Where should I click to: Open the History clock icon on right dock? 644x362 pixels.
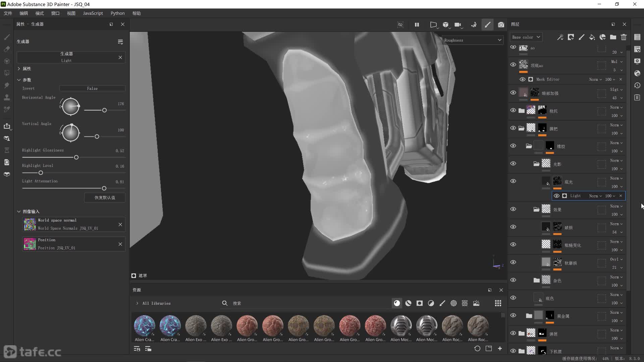637,85
